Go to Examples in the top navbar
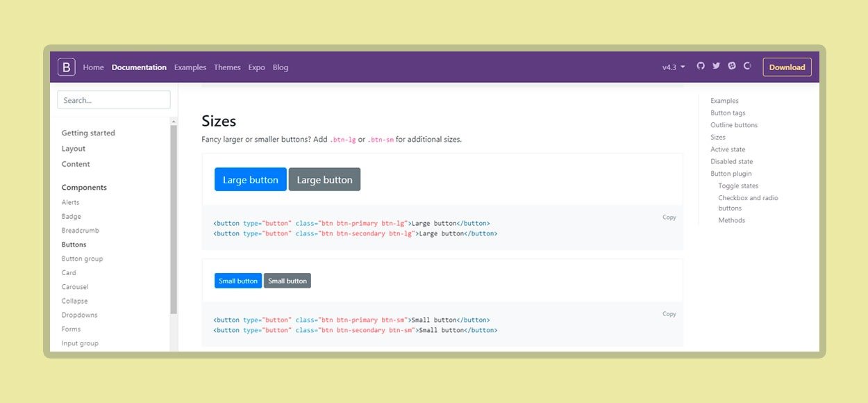Screen dimensions: 868x403 190,67
